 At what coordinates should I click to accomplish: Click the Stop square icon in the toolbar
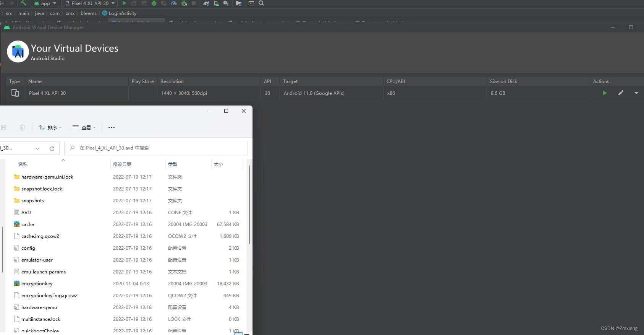tap(194, 3)
